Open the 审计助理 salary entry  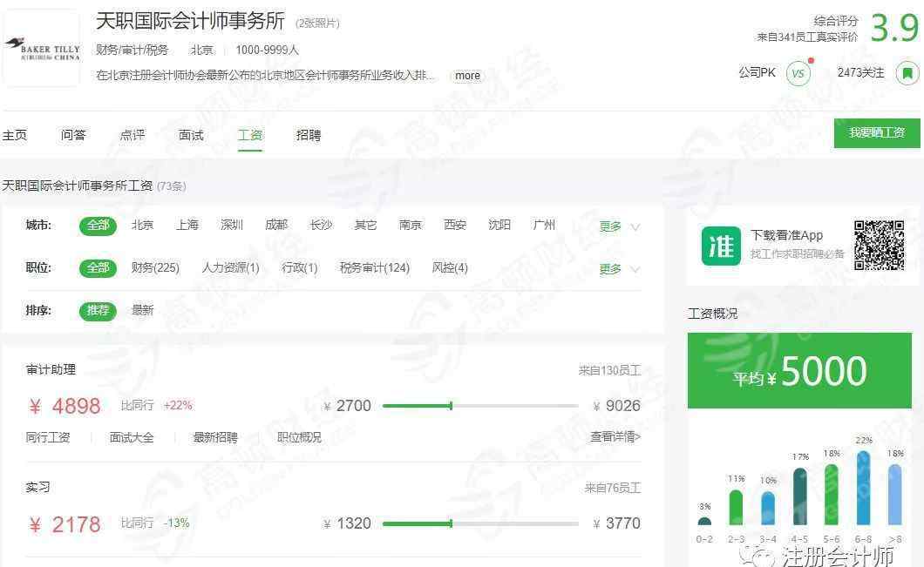(51, 370)
